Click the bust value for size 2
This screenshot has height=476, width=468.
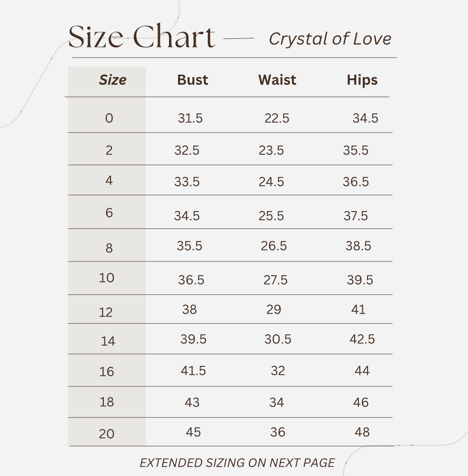(x=187, y=150)
